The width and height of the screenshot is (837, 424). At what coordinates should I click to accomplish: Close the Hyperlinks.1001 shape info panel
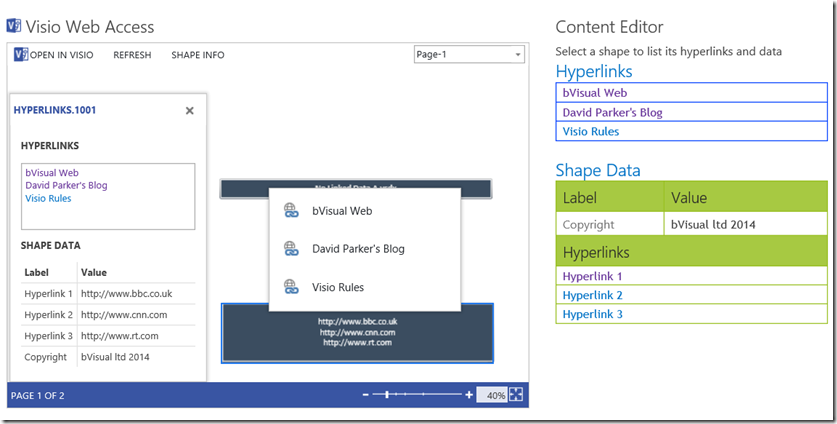189,111
